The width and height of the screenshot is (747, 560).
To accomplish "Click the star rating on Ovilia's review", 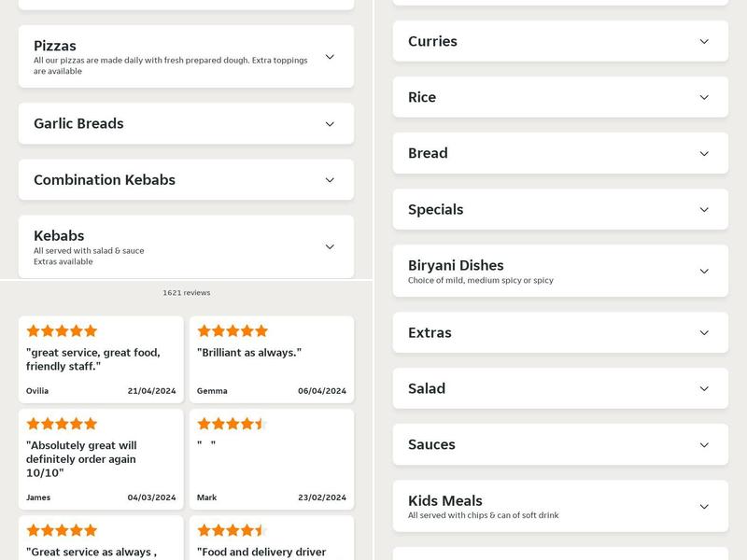I will click(64, 330).
